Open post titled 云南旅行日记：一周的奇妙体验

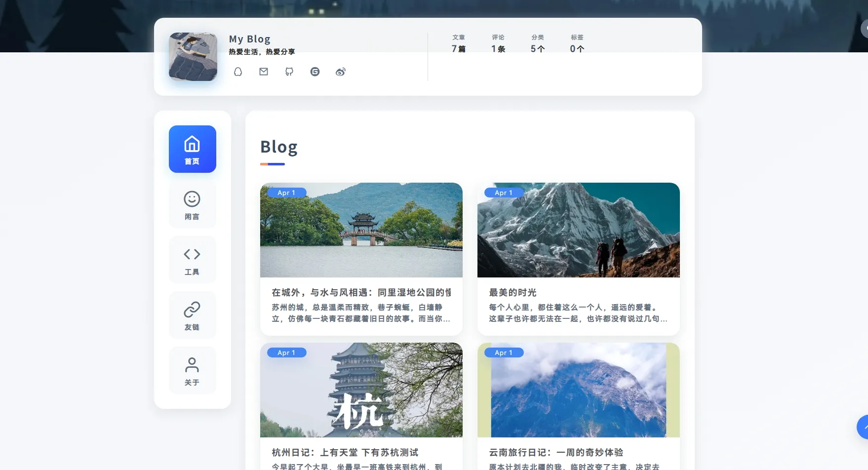tap(556, 453)
